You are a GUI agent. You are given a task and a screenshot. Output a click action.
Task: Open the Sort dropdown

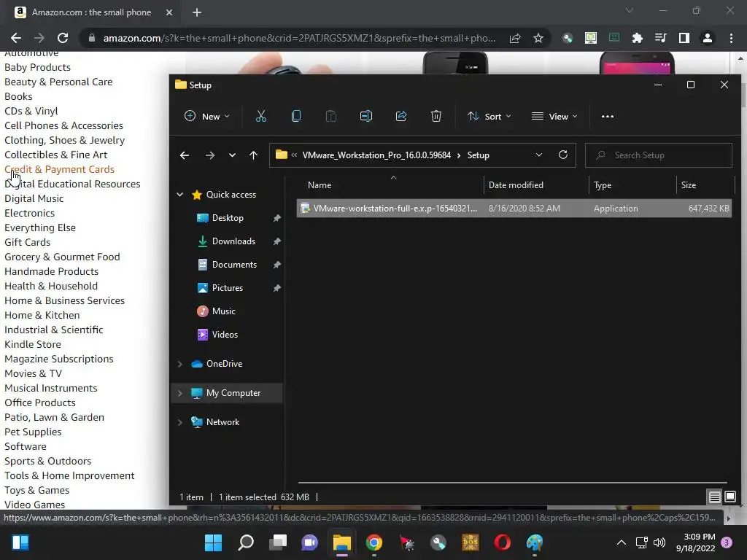(x=489, y=116)
